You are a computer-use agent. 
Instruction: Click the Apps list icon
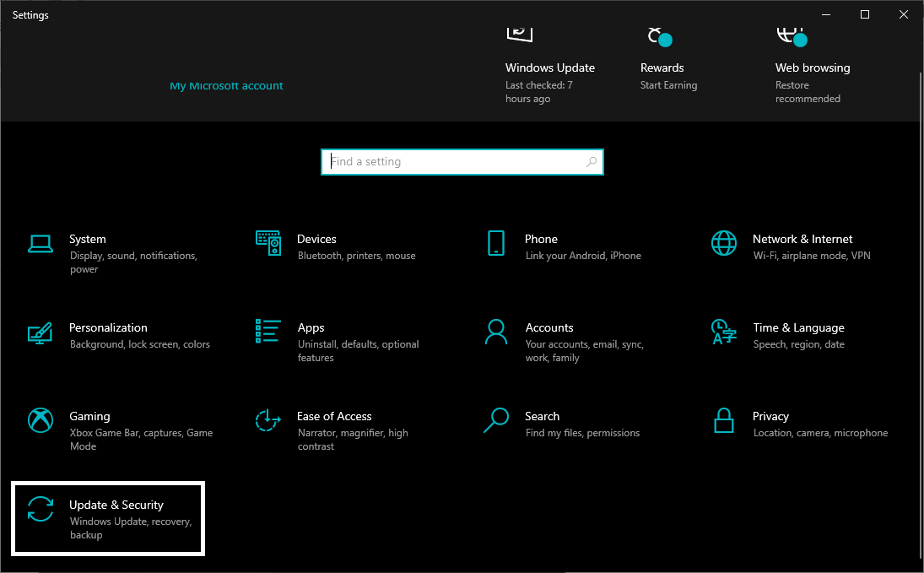(268, 332)
